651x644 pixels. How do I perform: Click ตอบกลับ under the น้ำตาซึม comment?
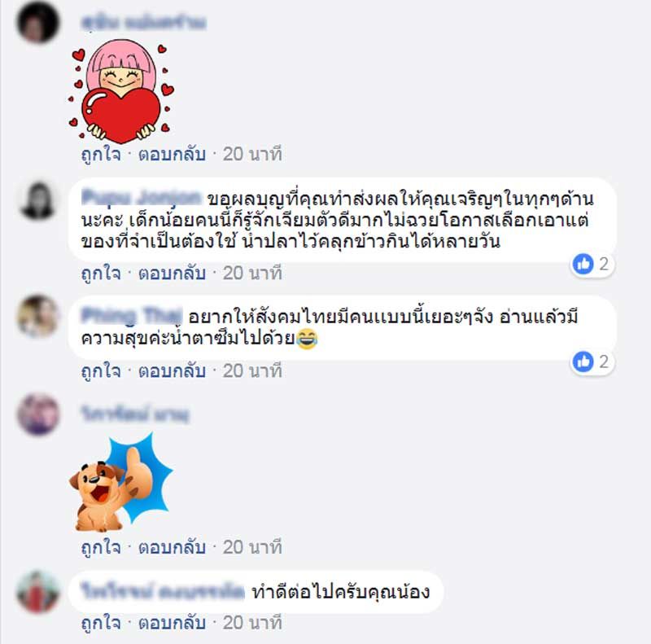pyautogui.click(x=172, y=371)
